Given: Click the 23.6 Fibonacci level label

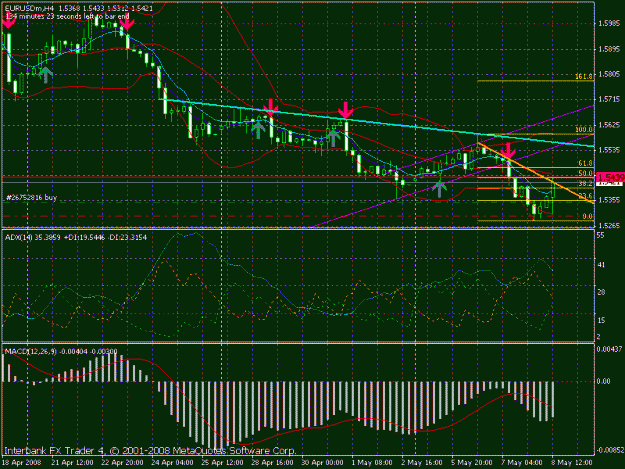Looking at the screenshot, I should click(585, 196).
